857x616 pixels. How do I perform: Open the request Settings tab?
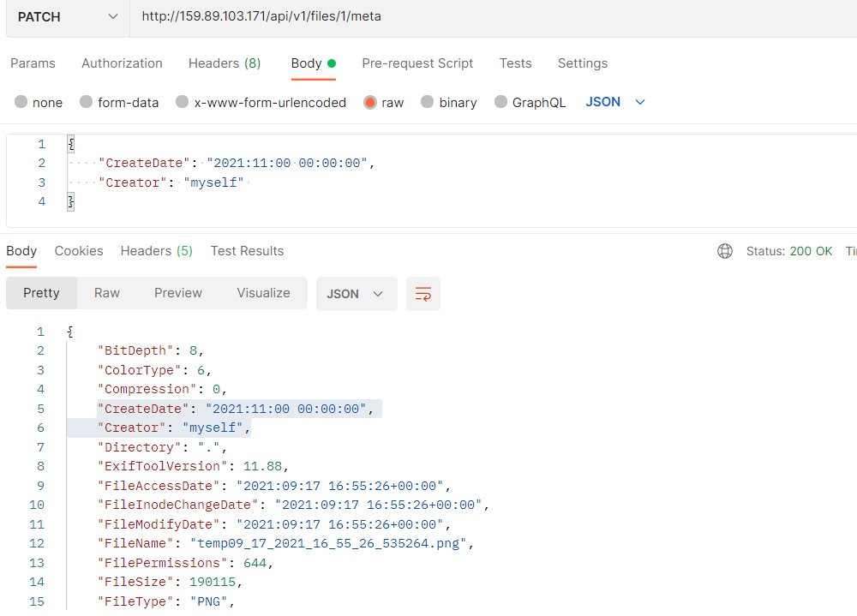583,63
